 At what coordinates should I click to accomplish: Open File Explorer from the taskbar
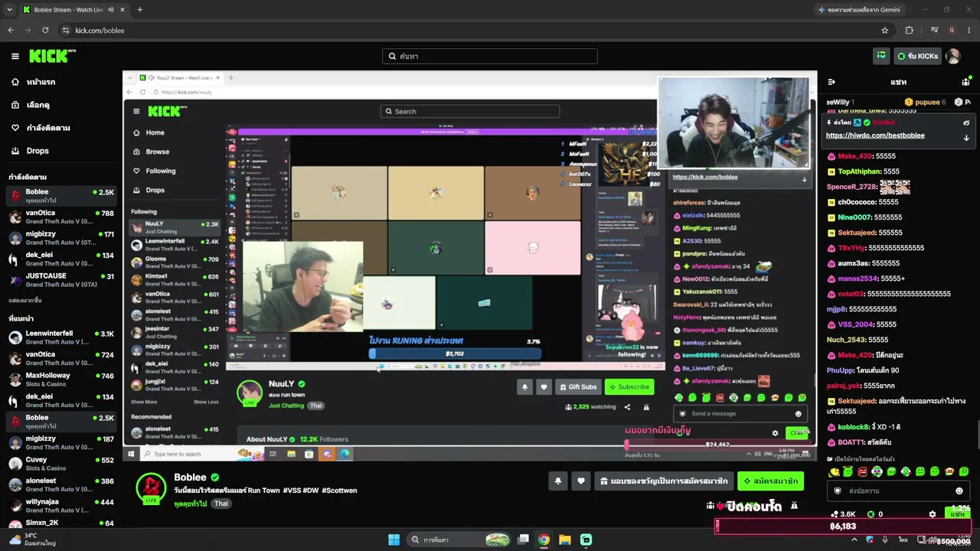565,540
